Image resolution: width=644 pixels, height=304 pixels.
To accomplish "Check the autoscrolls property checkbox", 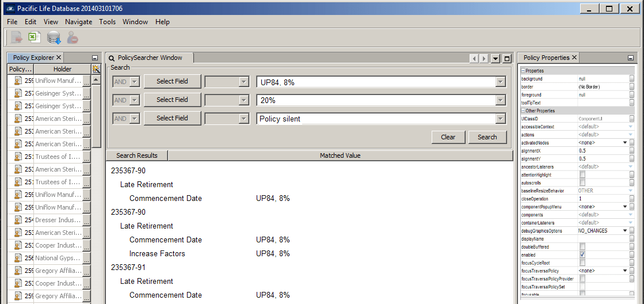I will click(x=582, y=183).
